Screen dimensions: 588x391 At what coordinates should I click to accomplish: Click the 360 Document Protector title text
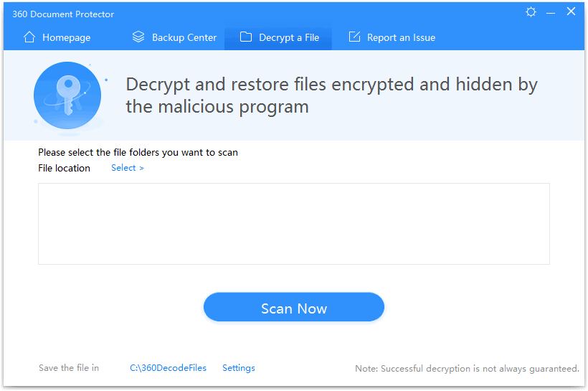click(x=63, y=14)
